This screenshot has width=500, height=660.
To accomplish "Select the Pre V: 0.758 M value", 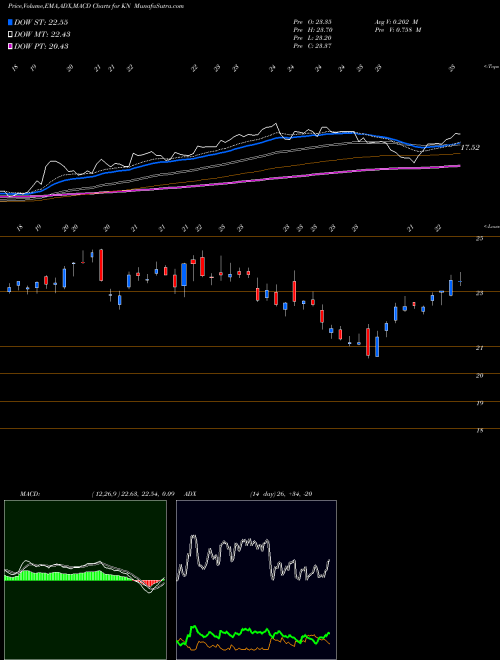I will coord(398,30).
